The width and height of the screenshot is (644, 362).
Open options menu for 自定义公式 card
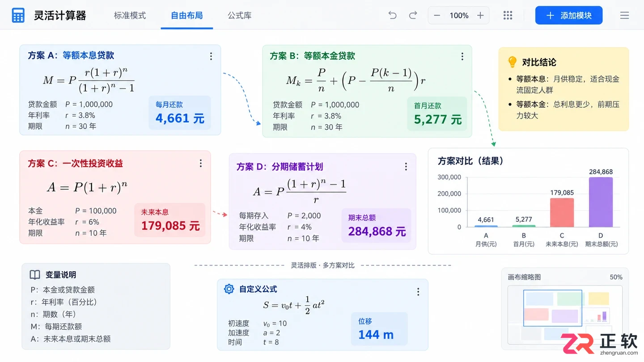pos(418,292)
